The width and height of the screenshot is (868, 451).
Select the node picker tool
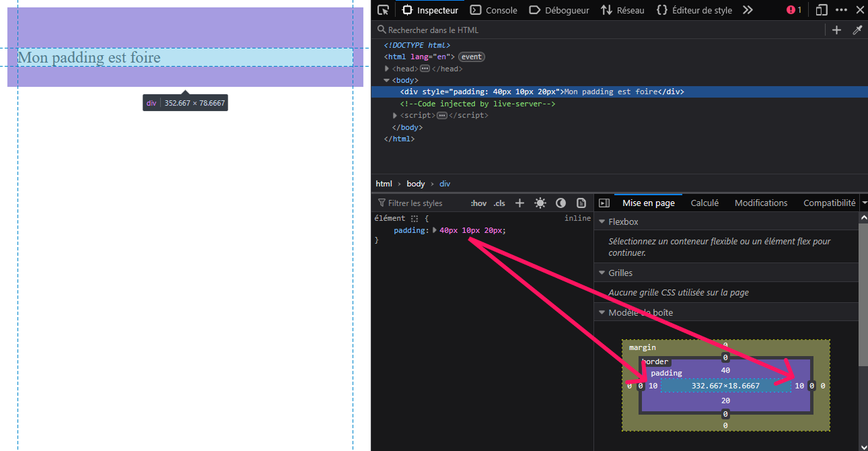click(x=383, y=10)
